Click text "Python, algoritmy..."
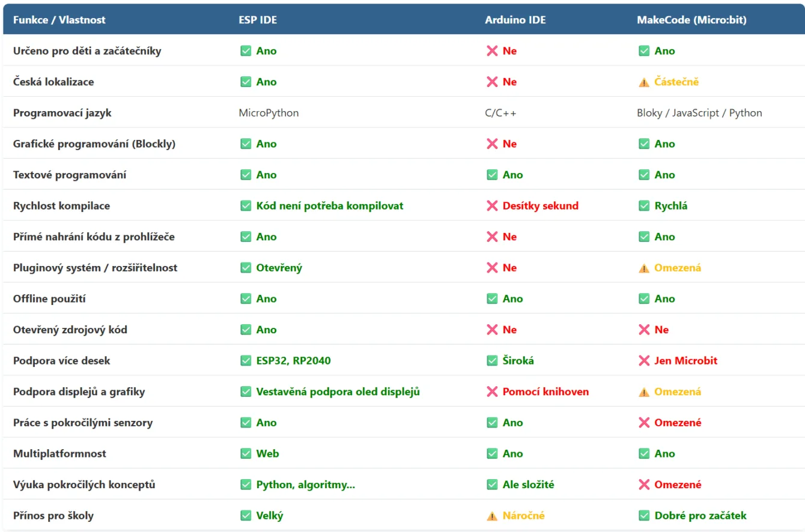The height and width of the screenshot is (532, 805). pyautogui.click(x=306, y=485)
